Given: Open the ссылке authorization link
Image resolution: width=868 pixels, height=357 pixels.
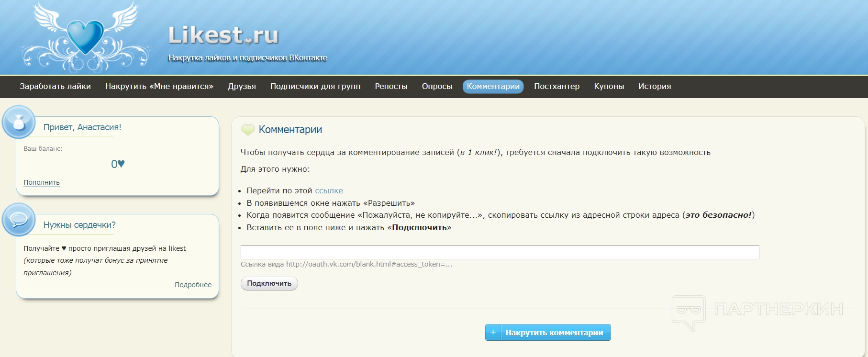Looking at the screenshot, I should pyautogui.click(x=329, y=190).
